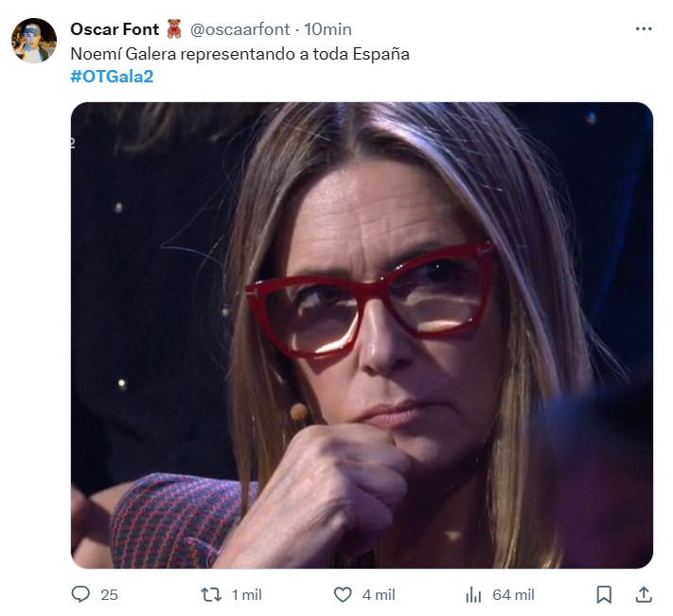This screenshot has height=616, width=673.
Task: Click the teddy bear emoji beside name
Action: (x=174, y=29)
